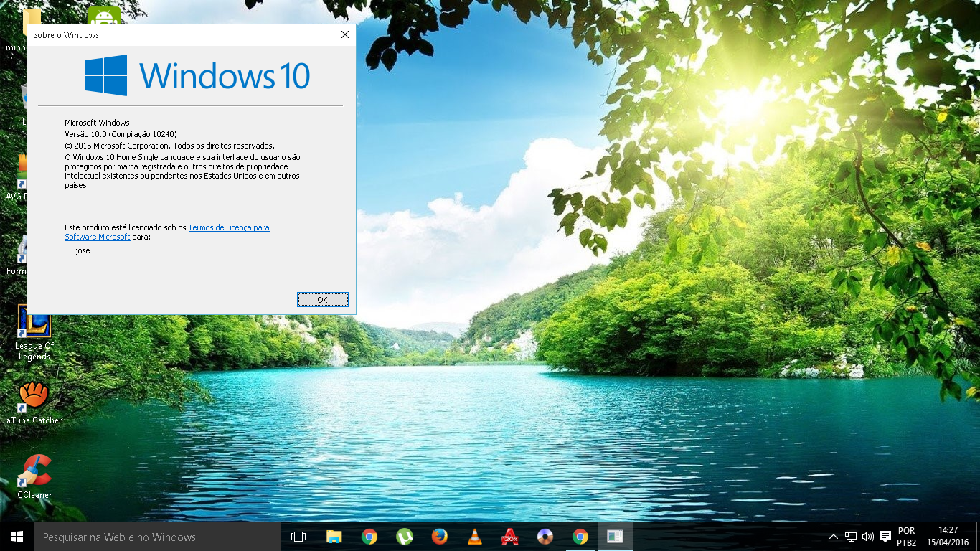Select the League Of Legends desktop shortcut
Image resolution: width=980 pixels, height=551 pixels.
point(34,331)
